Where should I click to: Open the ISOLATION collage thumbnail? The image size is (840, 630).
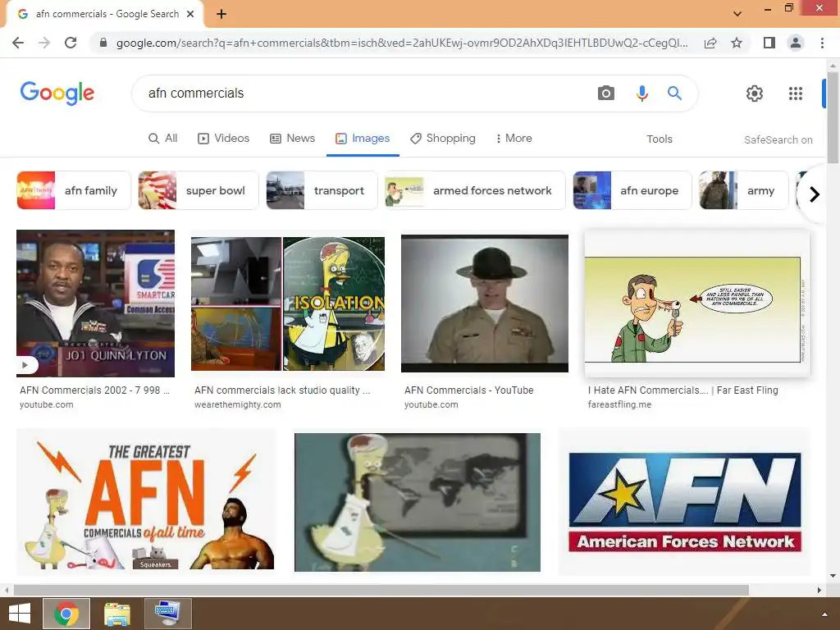[288, 304]
